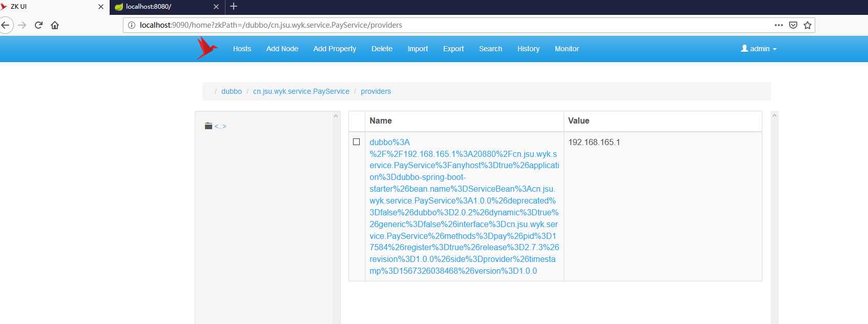Open page actions three-dot menu

pos(779,25)
